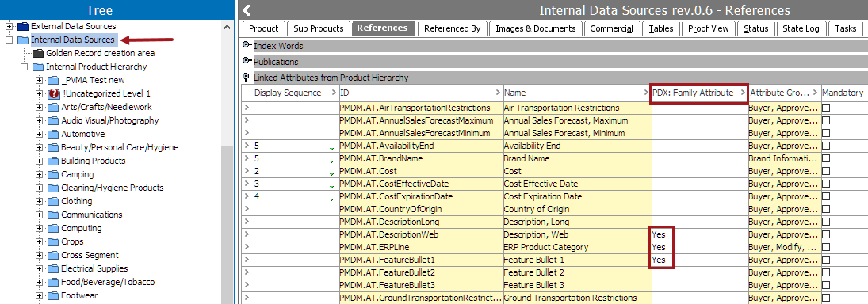Select the Electrical Supplies tree item
868x304 pixels.
click(94, 268)
